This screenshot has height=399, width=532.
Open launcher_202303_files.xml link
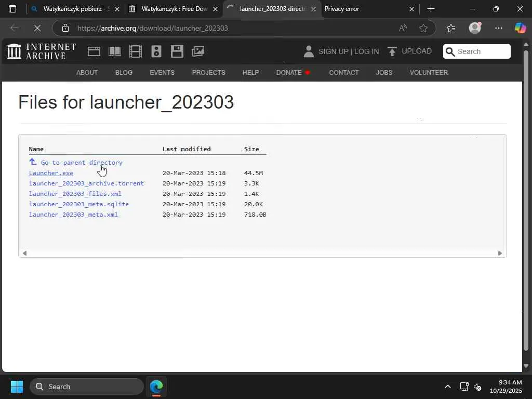point(75,194)
